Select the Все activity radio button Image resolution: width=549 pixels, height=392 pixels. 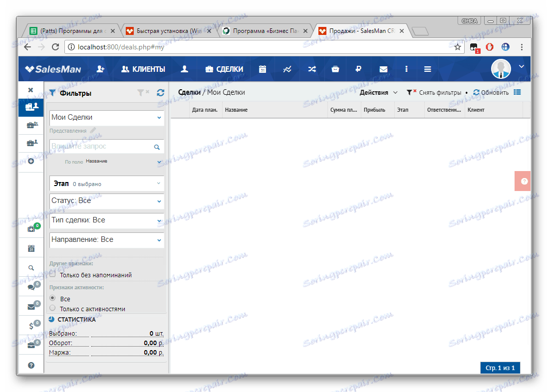pyautogui.click(x=52, y=298)
